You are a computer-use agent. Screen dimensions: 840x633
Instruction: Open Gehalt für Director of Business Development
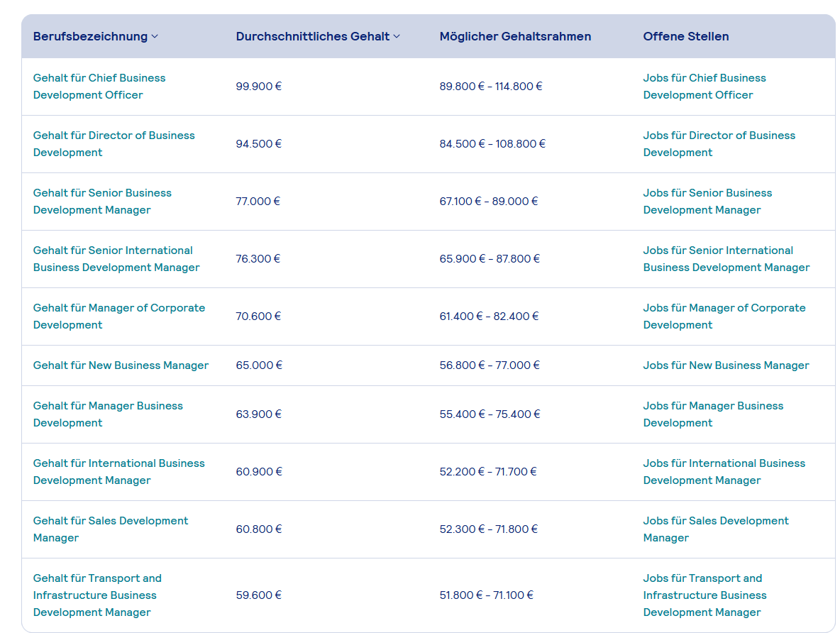tap(114, 143)
